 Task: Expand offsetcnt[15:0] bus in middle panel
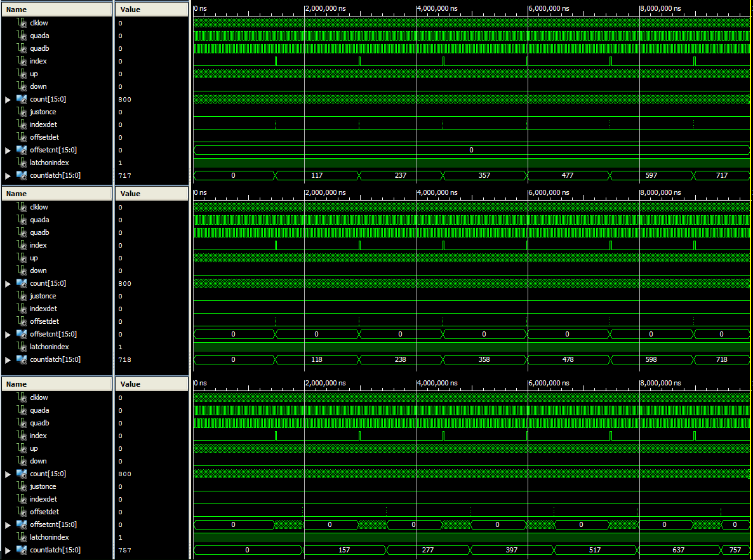coord(8,334)
